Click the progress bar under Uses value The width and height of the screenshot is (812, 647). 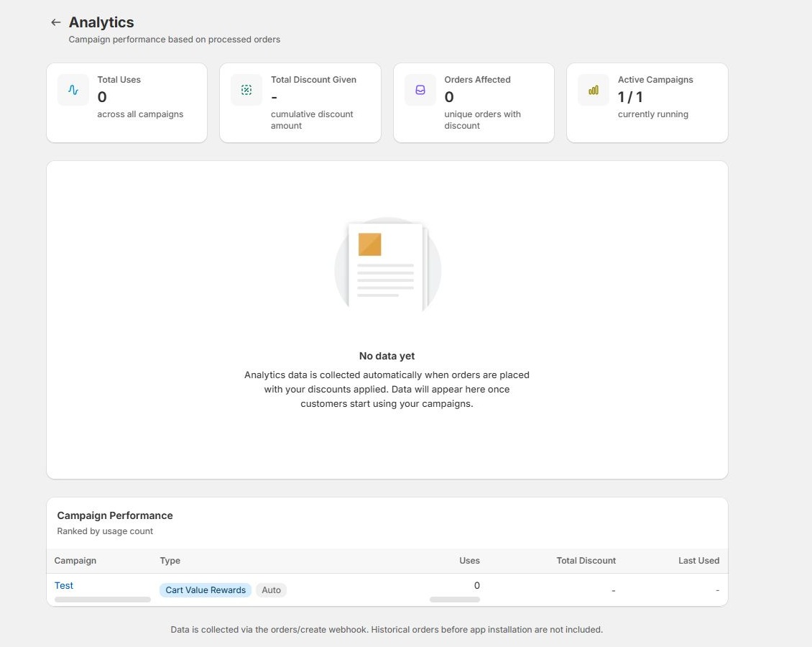click(x=455, y=600)
